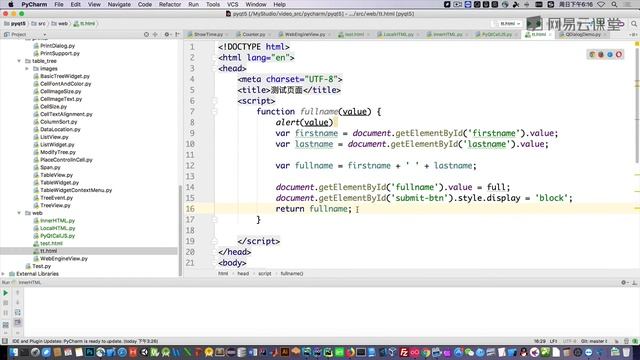640x360 pixels.
Task: Click script breadcrumb below editor
Action: point(264,273)
